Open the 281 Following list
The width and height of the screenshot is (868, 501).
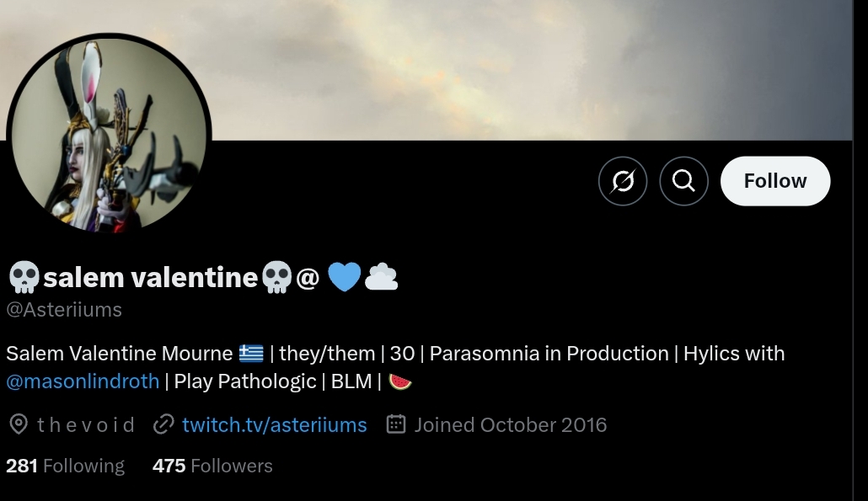click(66, 466)
